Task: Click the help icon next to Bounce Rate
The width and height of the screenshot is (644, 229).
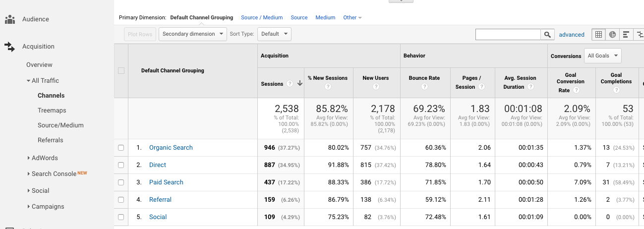Action: [424, 87]
